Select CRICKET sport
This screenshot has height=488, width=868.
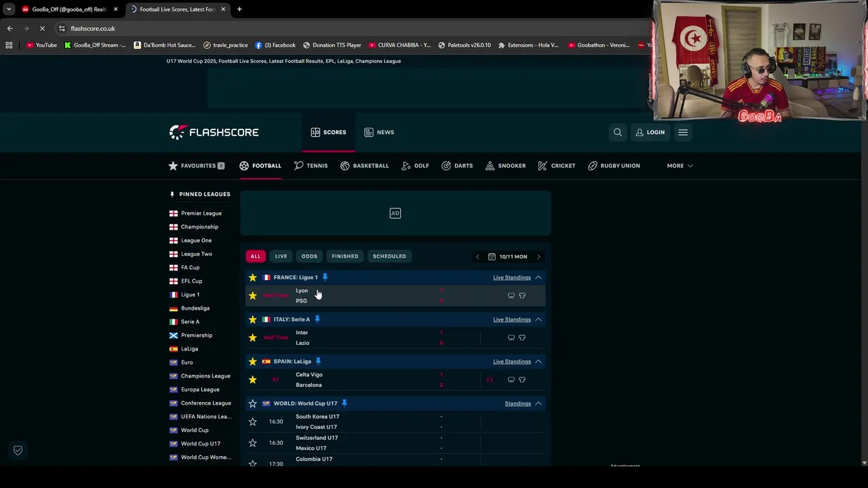tap(557, 165)
